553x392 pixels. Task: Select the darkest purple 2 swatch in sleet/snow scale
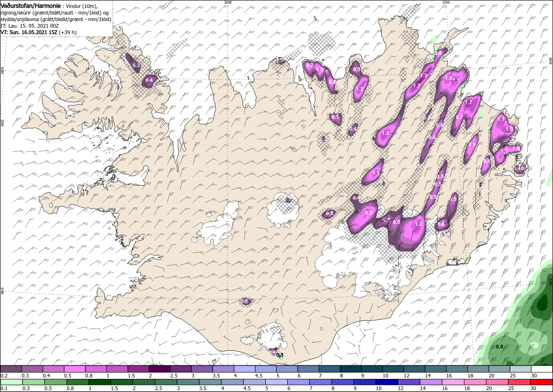[x=159, y=369]
